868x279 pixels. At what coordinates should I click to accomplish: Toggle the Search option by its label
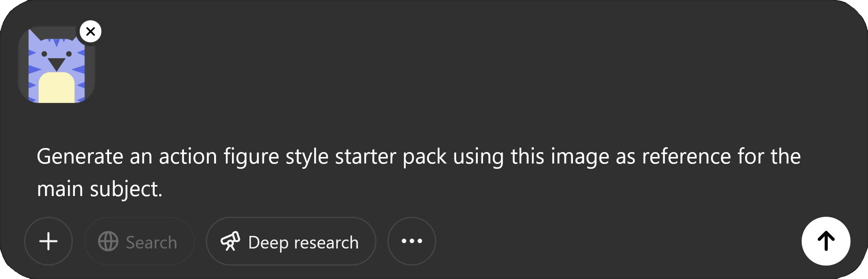(151, 242)
